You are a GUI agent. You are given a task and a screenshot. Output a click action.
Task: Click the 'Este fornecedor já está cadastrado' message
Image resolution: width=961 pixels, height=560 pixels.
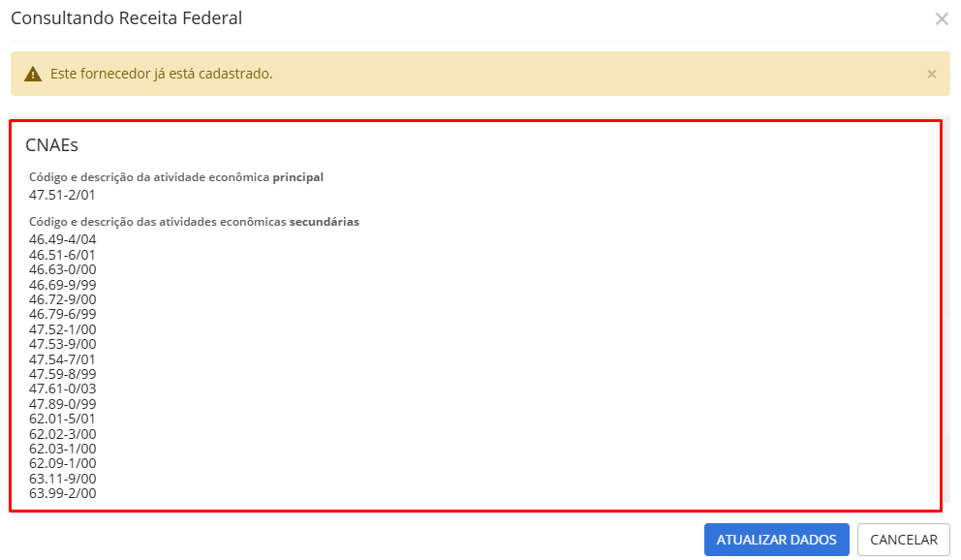coord(161,75)
